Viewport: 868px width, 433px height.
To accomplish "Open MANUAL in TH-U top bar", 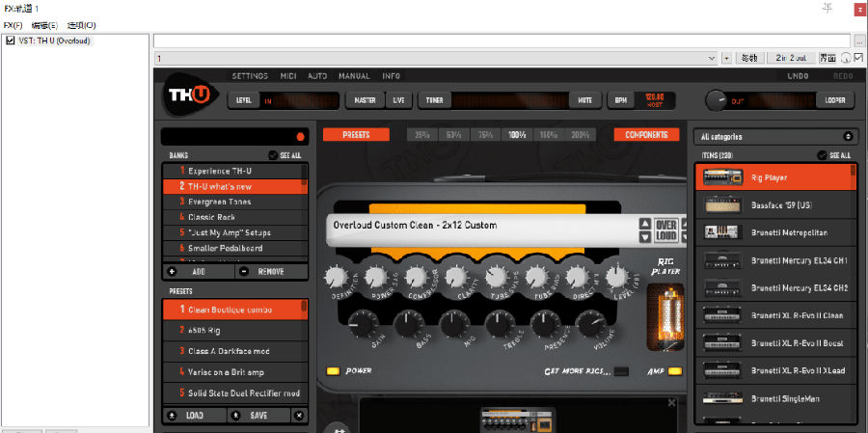I will pos(354,76).
